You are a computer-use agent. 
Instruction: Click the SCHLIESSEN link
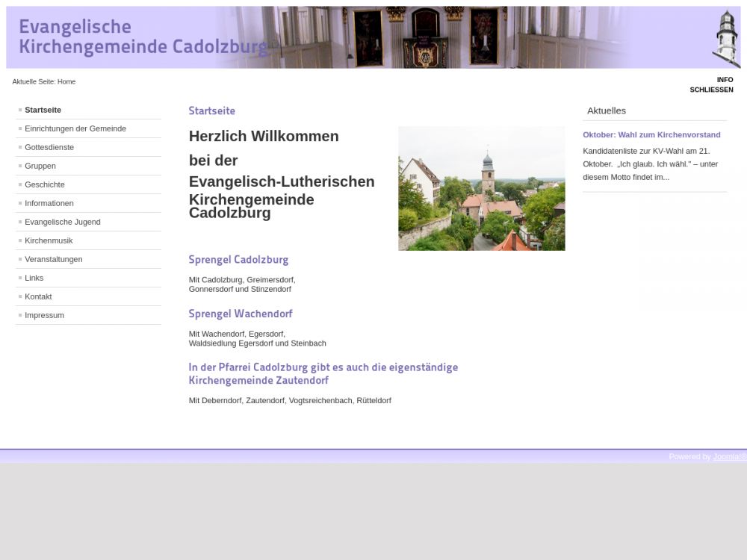pos(711,90)
